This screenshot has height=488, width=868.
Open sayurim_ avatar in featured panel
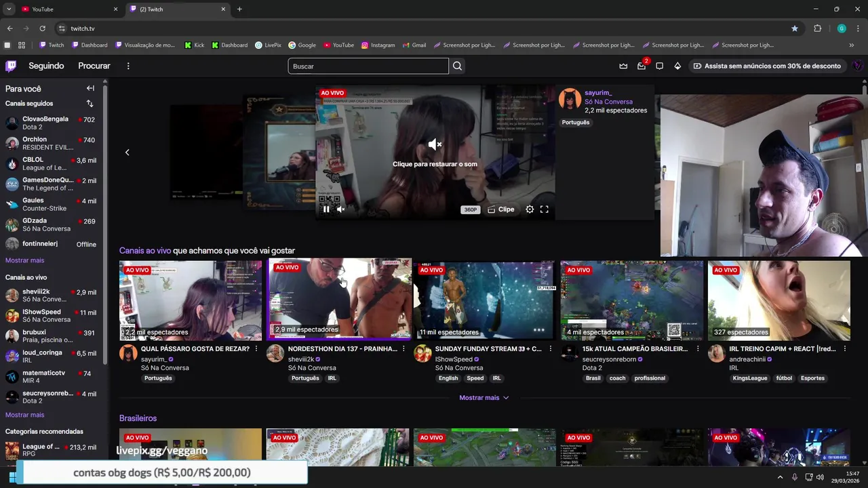[x=570, y=99]
